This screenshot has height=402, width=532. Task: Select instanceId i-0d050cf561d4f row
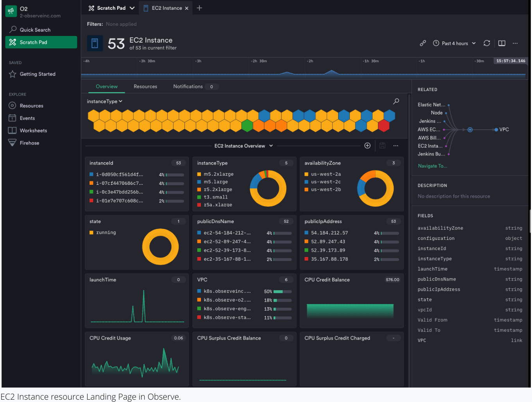[137, 175]
